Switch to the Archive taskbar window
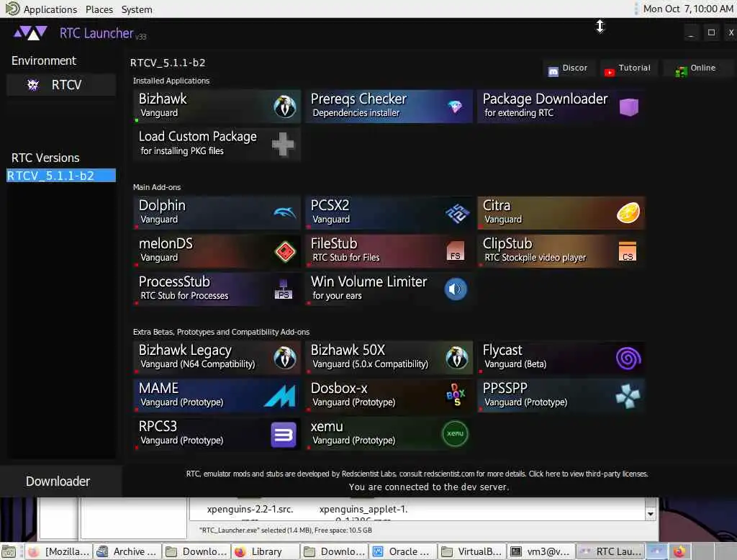Screen dimensions: 737x560 [x=127, y=551]
